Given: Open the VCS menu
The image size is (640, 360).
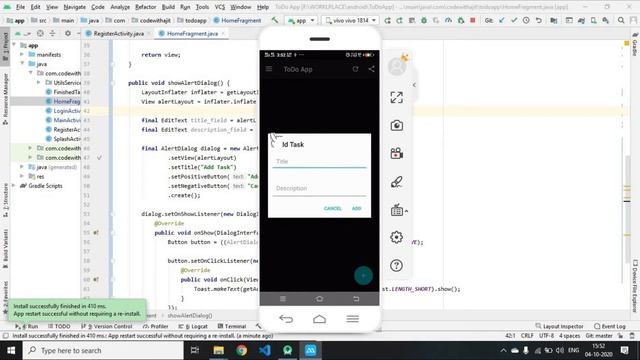Looking at the screenshot, I should 220,7.
